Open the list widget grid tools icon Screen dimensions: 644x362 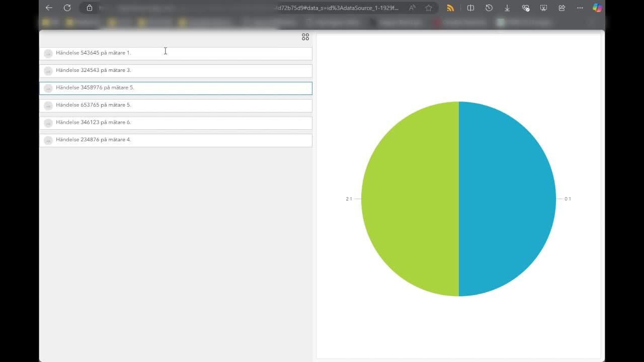(x=305, y=37)
